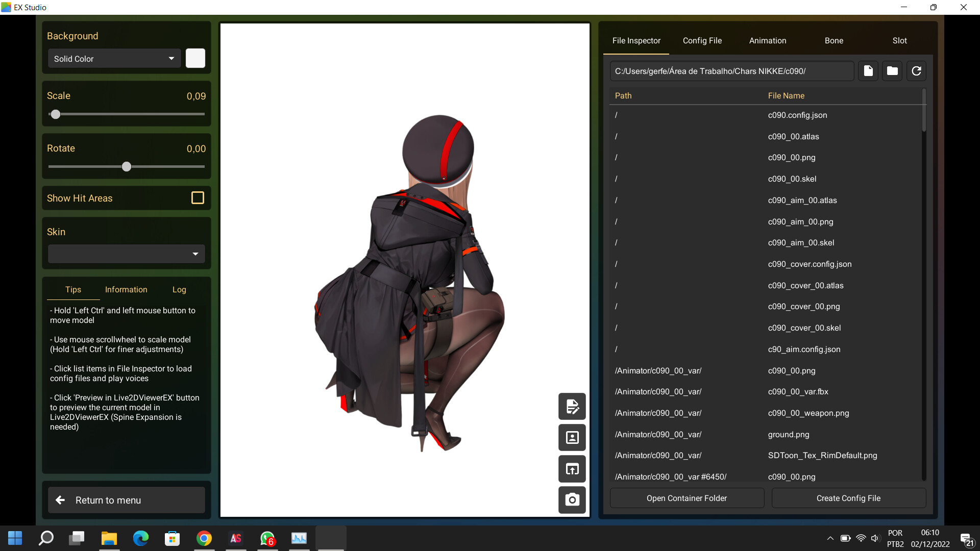This screenshot has width=980, height=551.
Task: Select c090_cover_00.png file row
Action: pyautogui.click(x=766, y=307)
